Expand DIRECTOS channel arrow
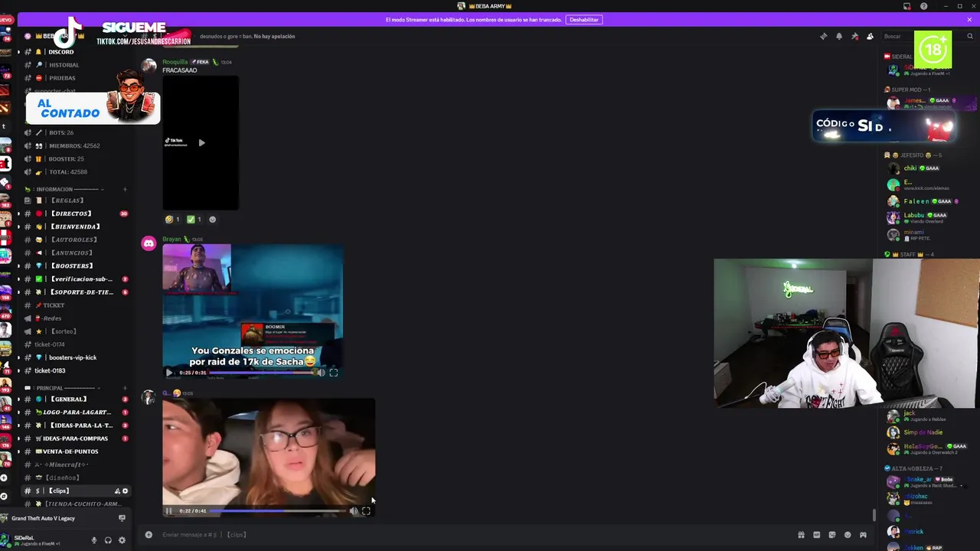The height and width of the screenshot is (551, 980). tap(19, 214)
